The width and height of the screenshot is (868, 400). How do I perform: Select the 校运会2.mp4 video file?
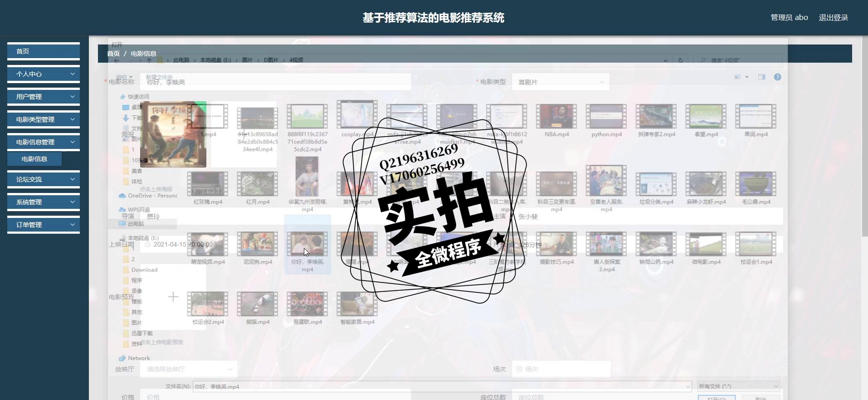208,308
